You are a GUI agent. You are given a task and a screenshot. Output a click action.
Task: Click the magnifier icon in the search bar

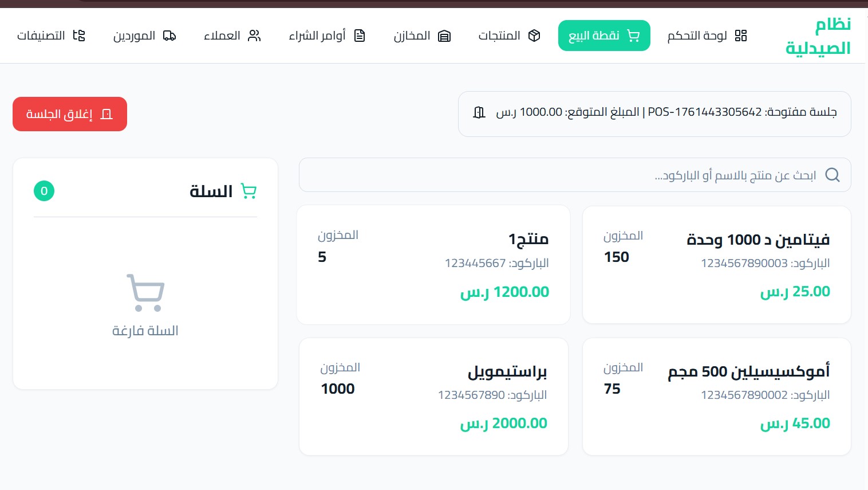[x=832, y=175]
